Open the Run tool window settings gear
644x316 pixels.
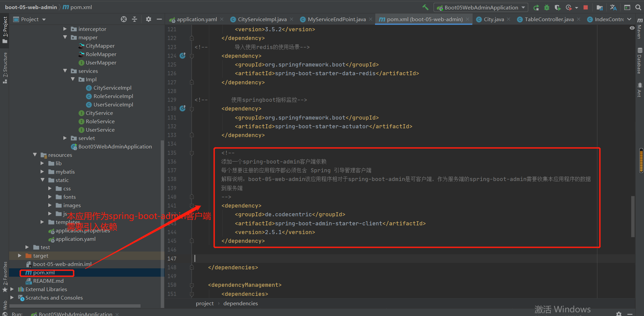pyautogui.click(x=619, y=314)
